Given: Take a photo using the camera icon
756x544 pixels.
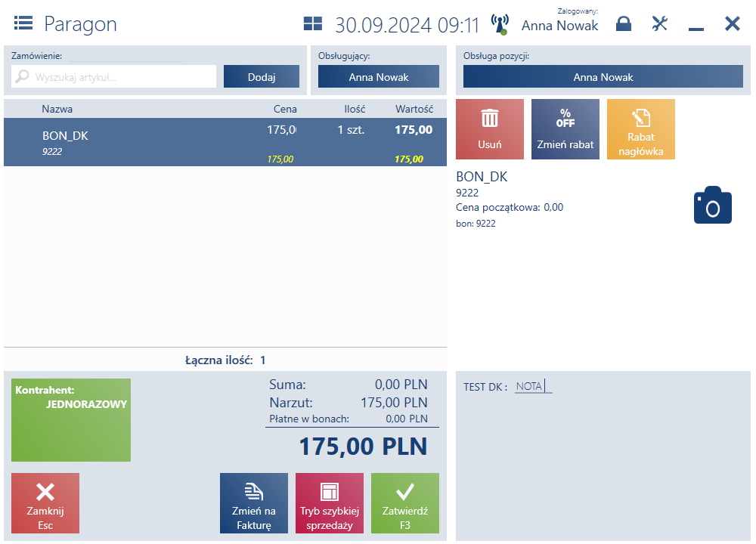Looking at the screenshot, I should point(713,205).
